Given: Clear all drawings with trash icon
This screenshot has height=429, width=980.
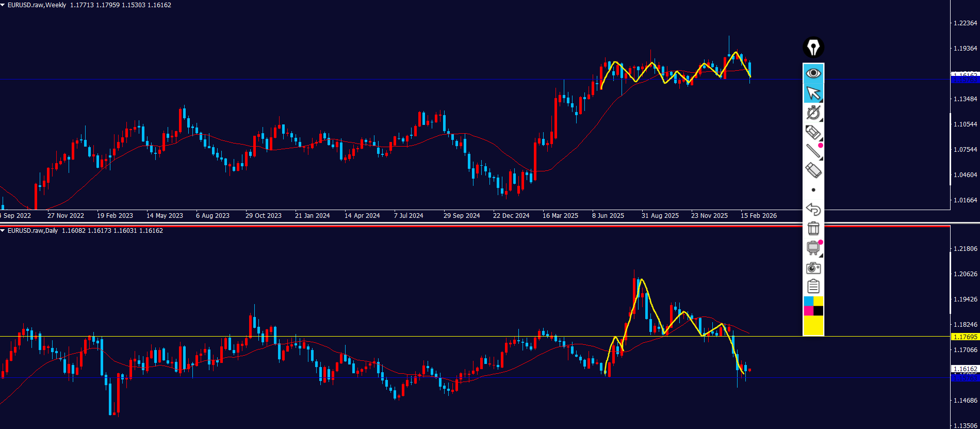Looking at the screenshot, I should (813, 228).
